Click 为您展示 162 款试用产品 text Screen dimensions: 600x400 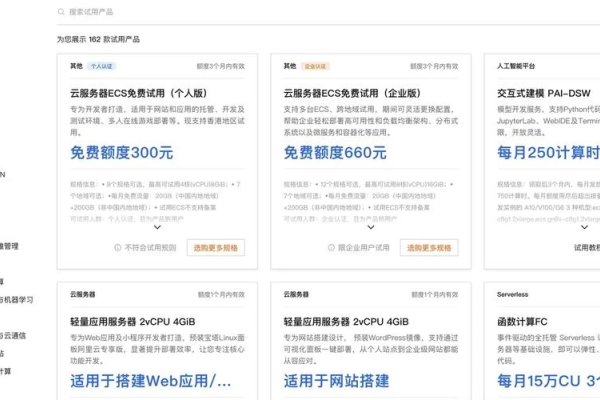click(98, 39)
